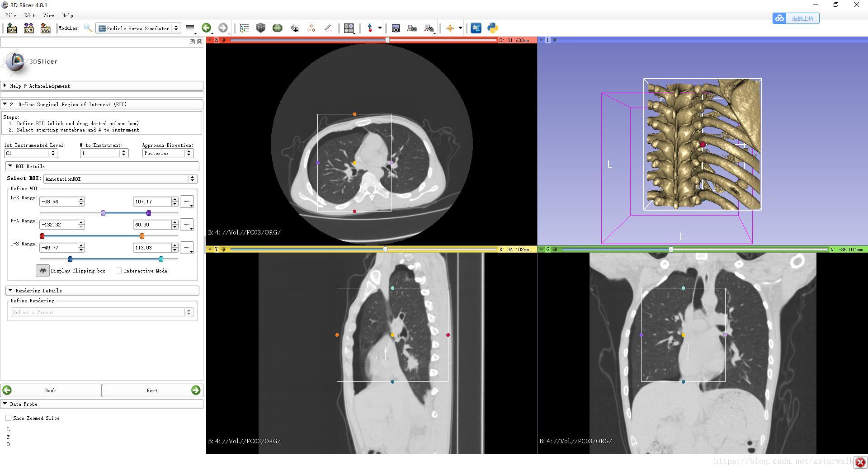Screen dimensions: 868x470
Task: Center the 3D view with crosshair icon
Action: tap(555, 40)
